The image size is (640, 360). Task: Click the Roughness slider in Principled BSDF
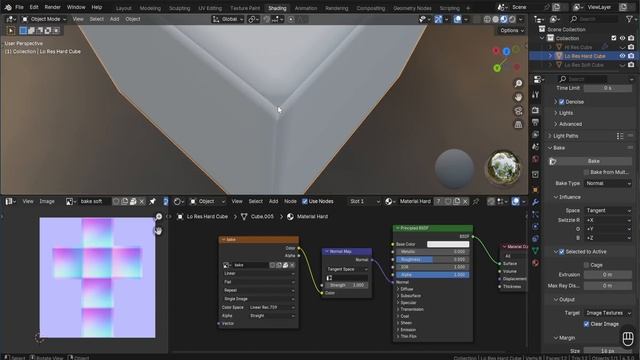tap(433, 259)
